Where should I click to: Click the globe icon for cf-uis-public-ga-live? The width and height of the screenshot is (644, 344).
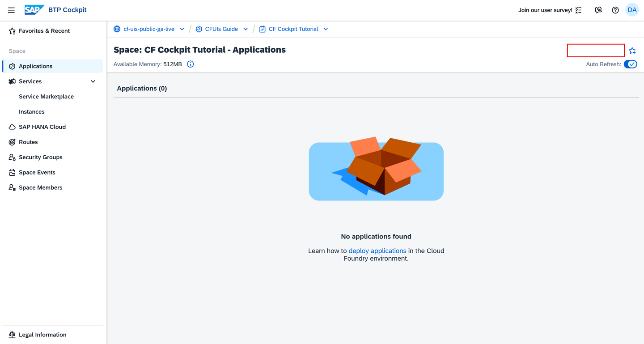[117, 29]
